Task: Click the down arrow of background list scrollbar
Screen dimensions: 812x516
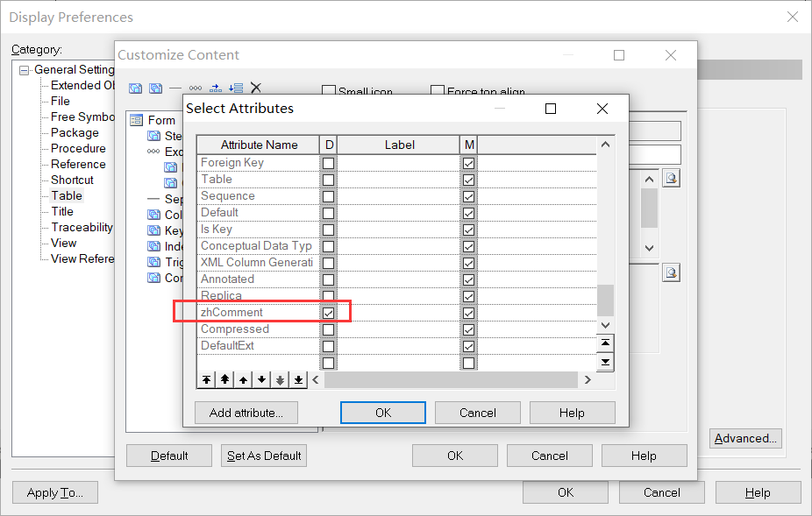Action: [x=650, y=248]
